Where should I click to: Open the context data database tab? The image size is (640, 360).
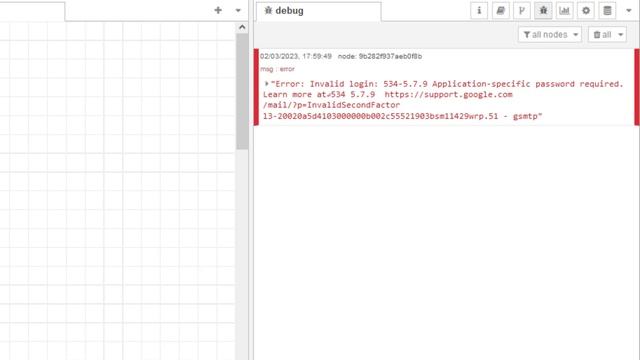607,11
